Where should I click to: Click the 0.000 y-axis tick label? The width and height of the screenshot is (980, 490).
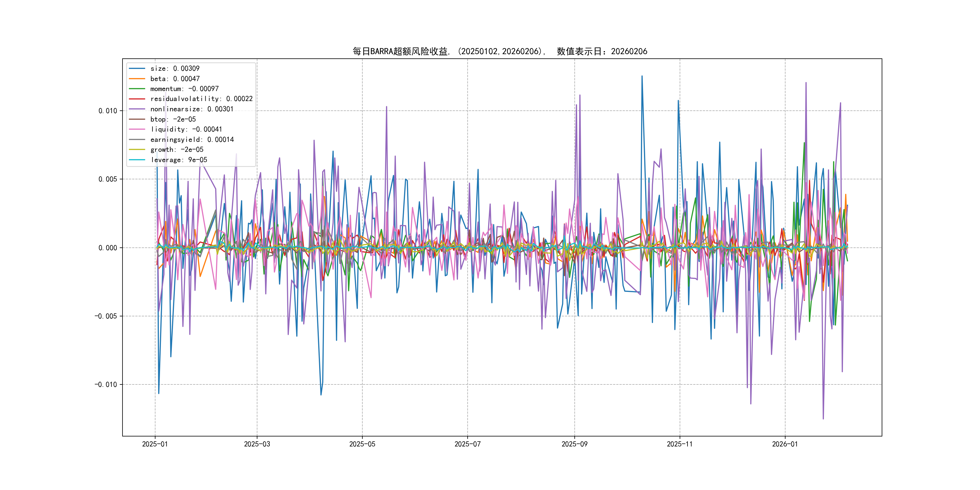coord(108,248)
